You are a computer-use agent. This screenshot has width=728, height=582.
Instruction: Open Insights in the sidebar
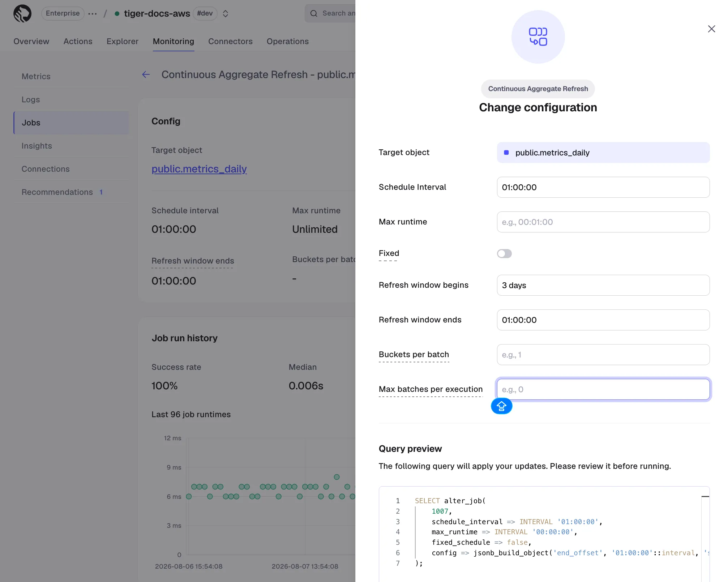coord(71,146)
